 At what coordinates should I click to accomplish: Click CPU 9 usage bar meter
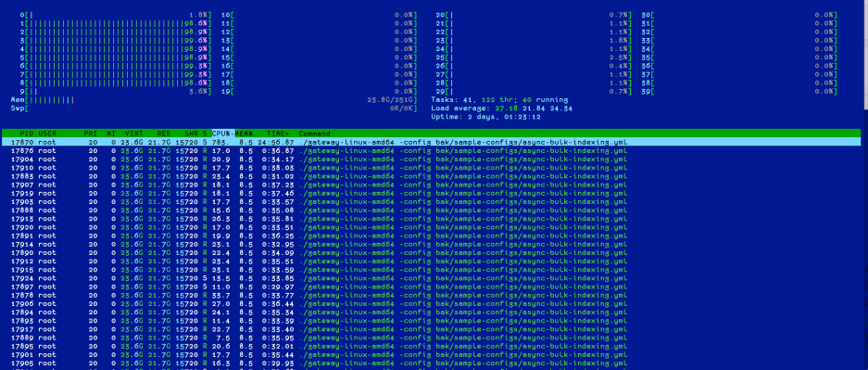pyautogui.click(x=116, y=92)
